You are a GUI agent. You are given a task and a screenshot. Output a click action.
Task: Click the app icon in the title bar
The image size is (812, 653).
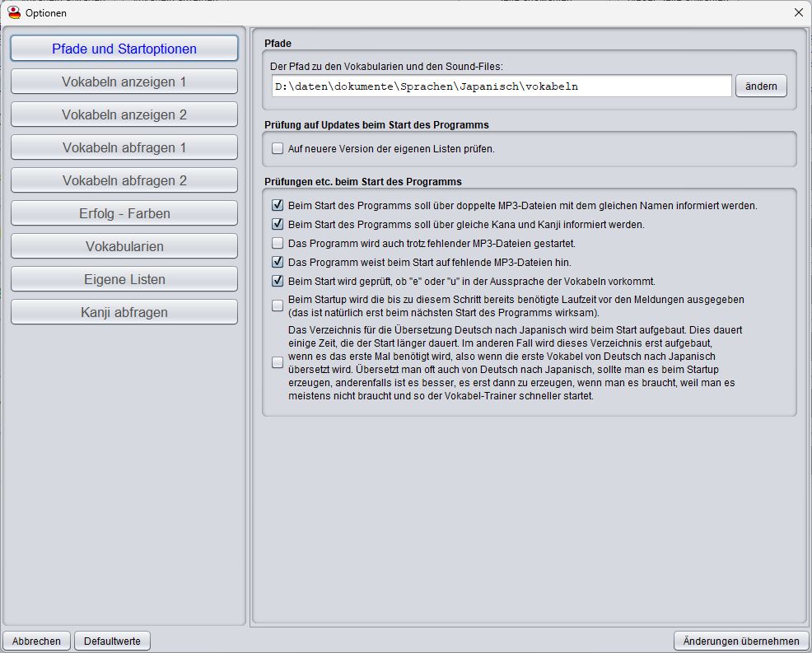click(x=14, y=12)
